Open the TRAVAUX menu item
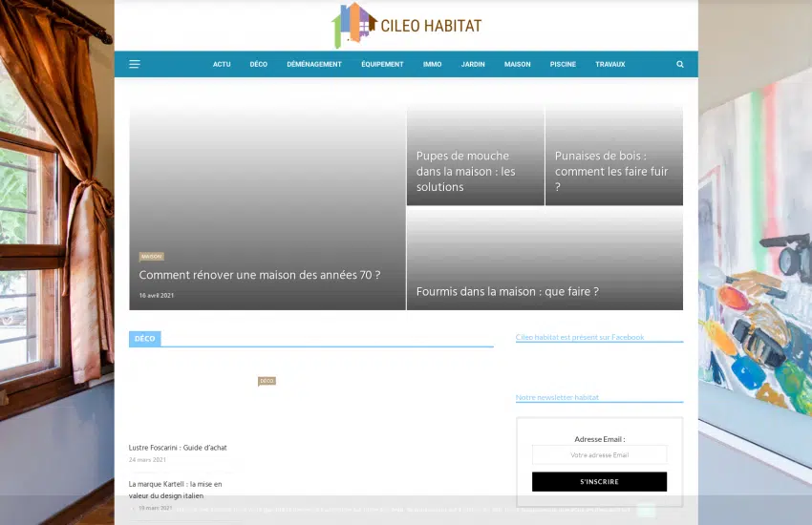 click(x=610, y=64)
